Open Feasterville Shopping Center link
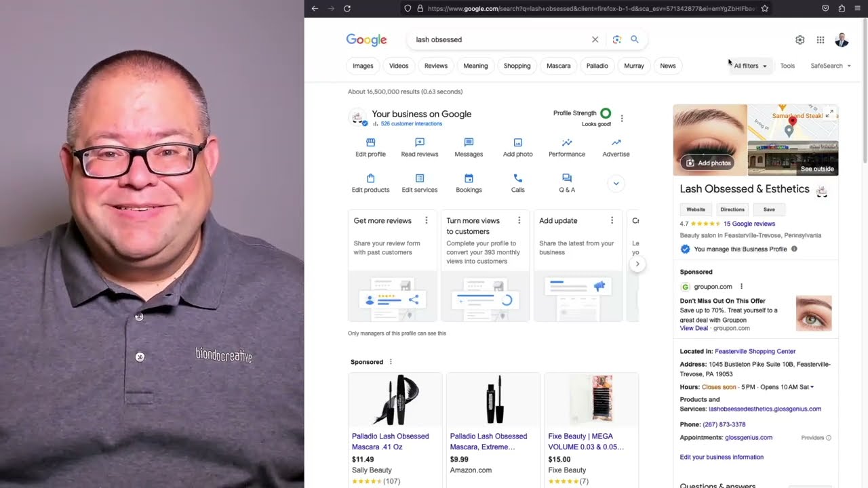Screen dimensions: 868x488 [x=755, y=351]
